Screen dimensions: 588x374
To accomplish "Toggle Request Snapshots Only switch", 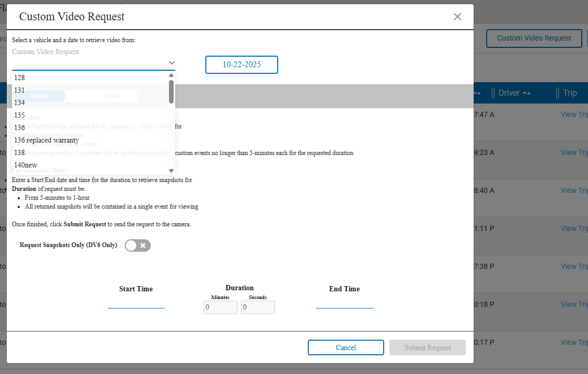I will click(x=138, y=246).
